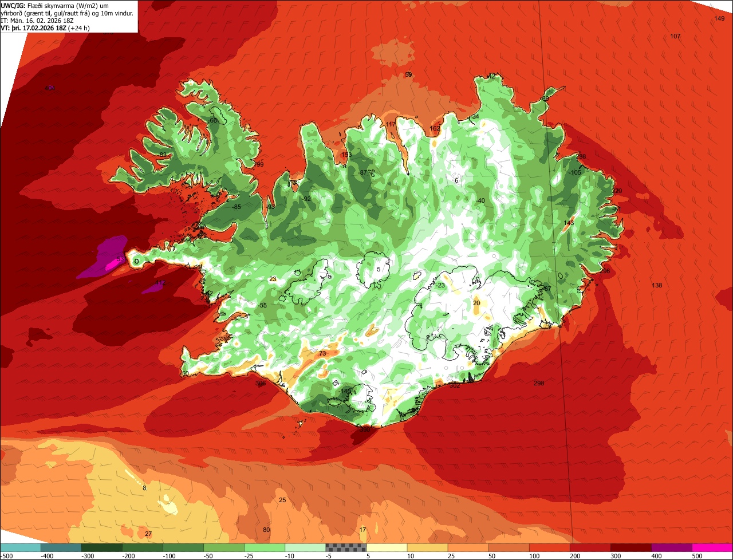The width and height of the screenshot is (733, 560).
Task: Click the map value '83'
Action: [163, 155]
